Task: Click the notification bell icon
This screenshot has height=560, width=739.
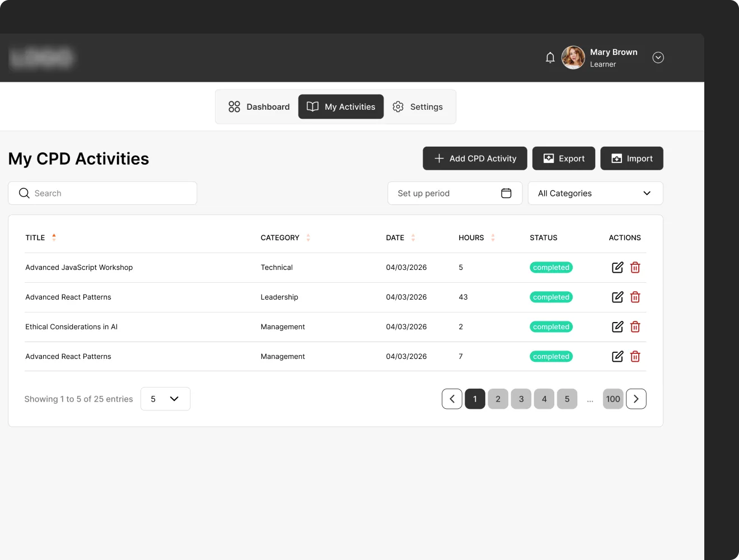Action: point(550,58)
